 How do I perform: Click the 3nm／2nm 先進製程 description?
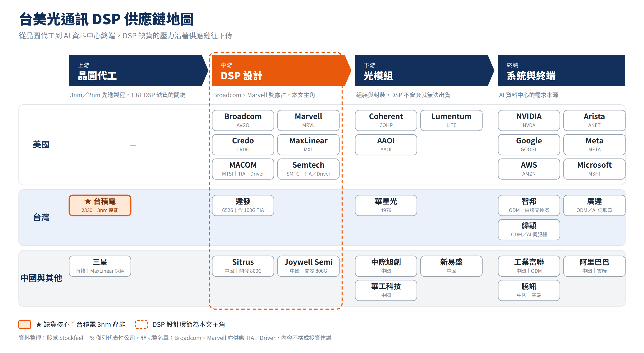click(x=128, y=95)
